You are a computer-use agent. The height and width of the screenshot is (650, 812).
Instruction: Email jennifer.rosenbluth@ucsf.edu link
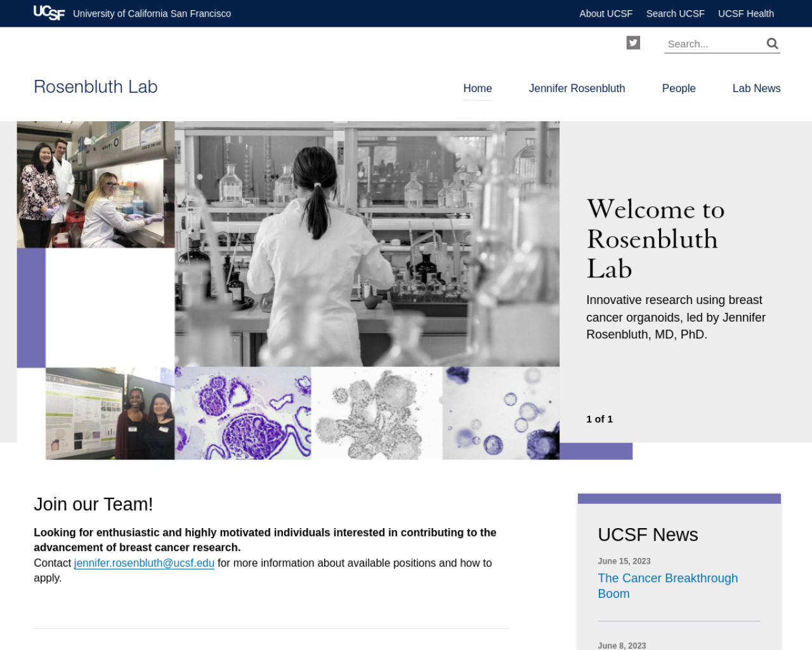pos(144,563)
